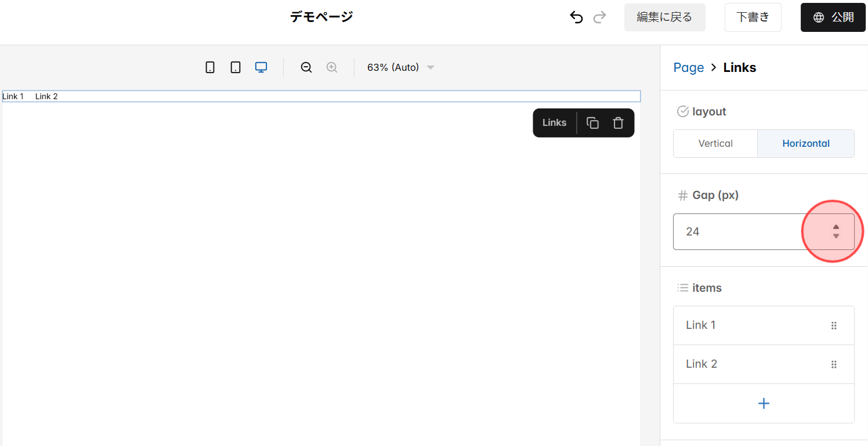Duplicate the Links block
This screenshot has height=446, width=868.
[592, 122]
